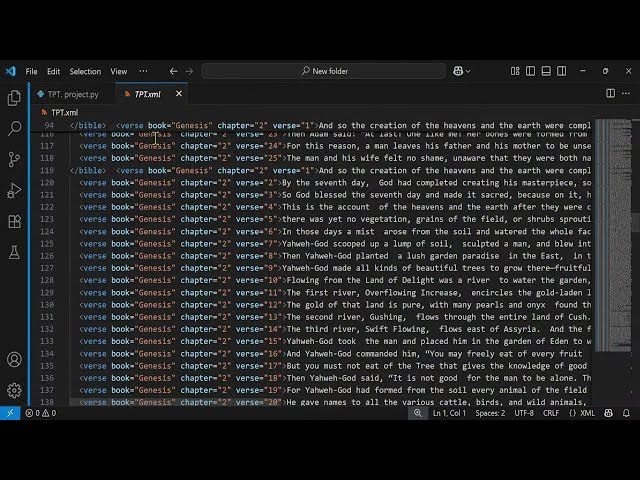This screenshot has height=480, width=640.
Task: Click line number 119 in gutter
Action: (x=47, y=170)
